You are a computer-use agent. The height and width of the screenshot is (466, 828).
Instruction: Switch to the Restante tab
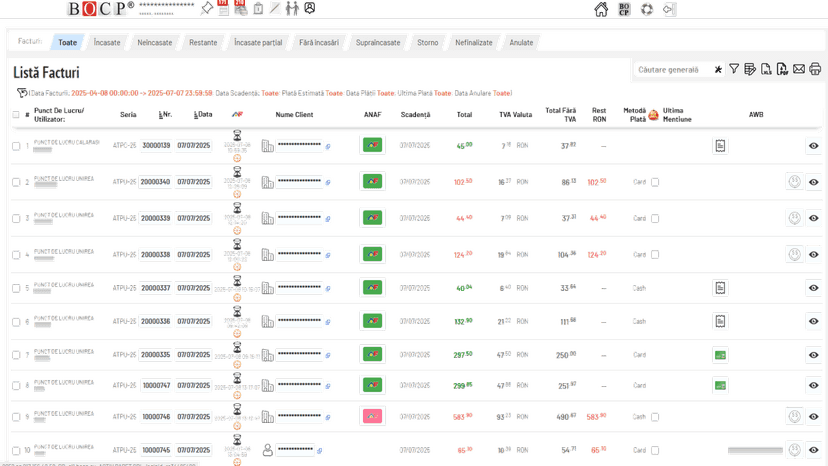click(x=203, y=42)
